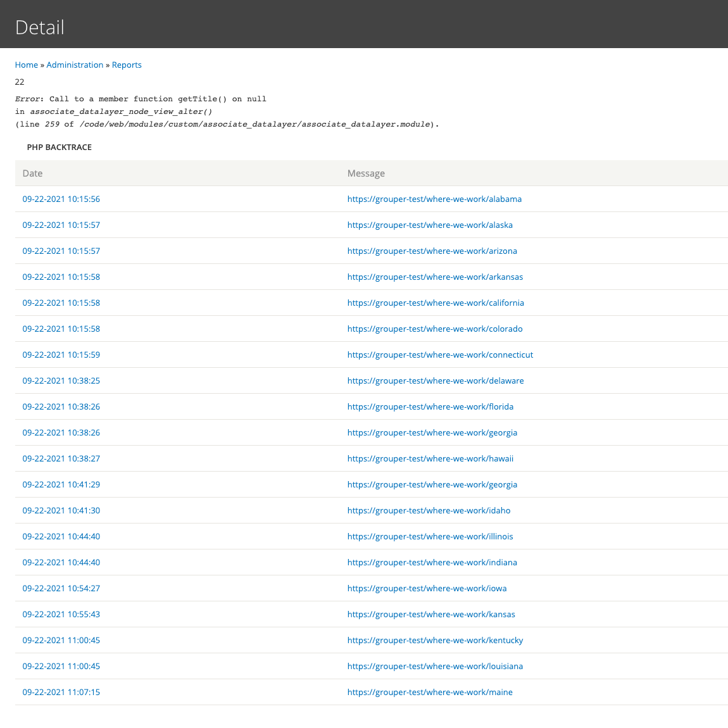Open the 09-22-2021 10:38:27 date link
Screen dimensions: 728x728
61,459
